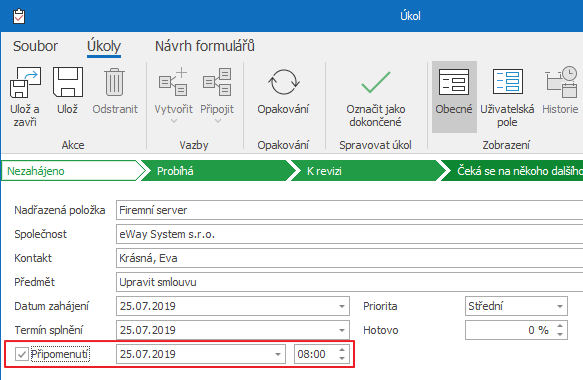Open Datum zahájení date picker arrow
The width and height of the screenshot is (583, 380).
(x=342, y=307)
